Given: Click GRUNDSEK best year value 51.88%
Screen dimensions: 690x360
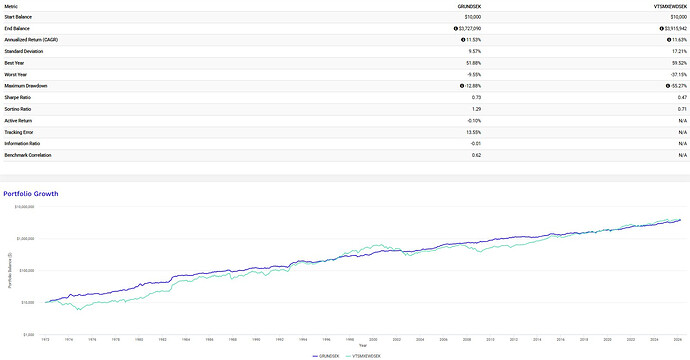Looking at the screenshot, I should point(473,63).
